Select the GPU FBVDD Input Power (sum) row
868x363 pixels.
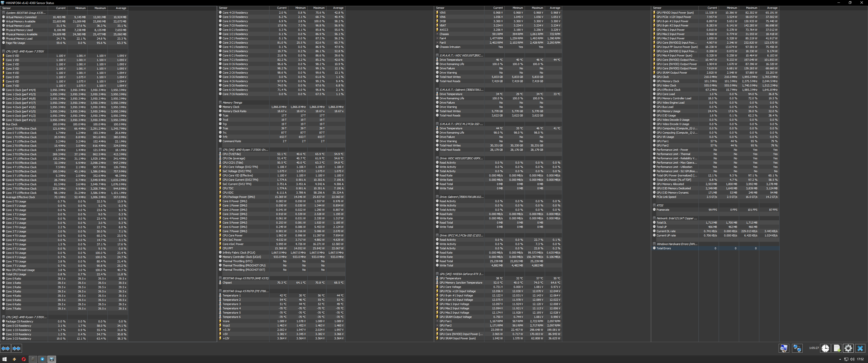(715, 13)
